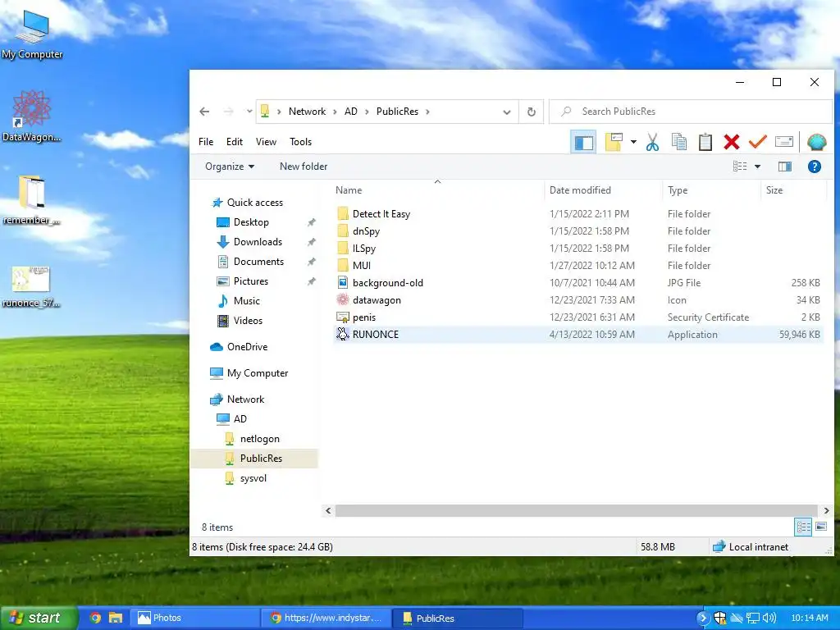The width and height of the screenshot is (840, 630).
Task: Select the sysvol share in tree
Action: 253,478
